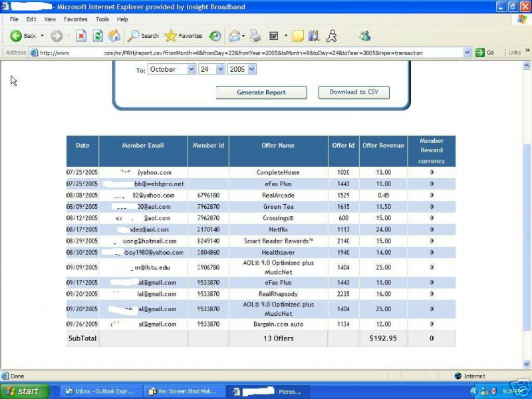The image size is (532, 399).
Task: Select the Healthsaver offer name cell
Action: point(278,253)
